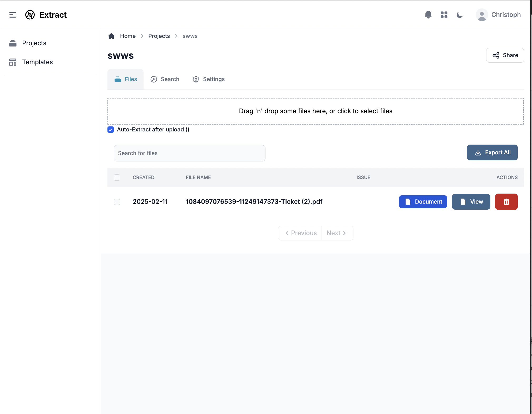Click the Search for files input field
Viewport: 532px width, 414px height.
click(189, 153)
